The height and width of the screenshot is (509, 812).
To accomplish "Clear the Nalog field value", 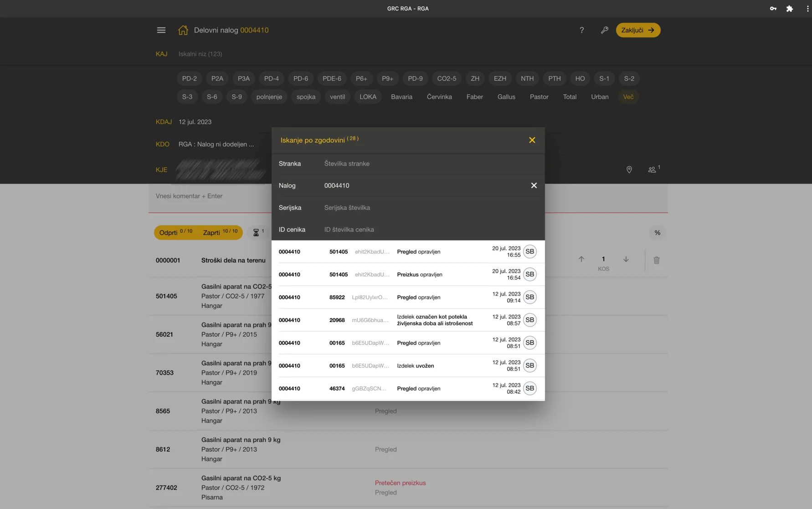I will [534, 186].
